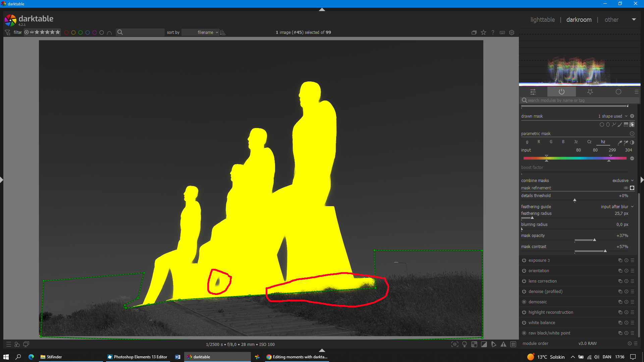Toggle thumbnail overlays star icon
644x362 pixels.
point(483,33)
